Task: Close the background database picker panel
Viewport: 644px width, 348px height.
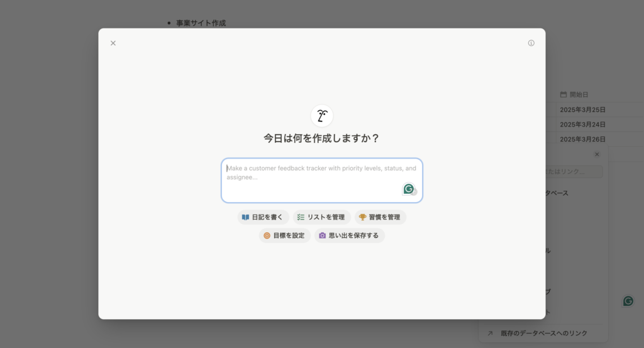Action: 597,154
